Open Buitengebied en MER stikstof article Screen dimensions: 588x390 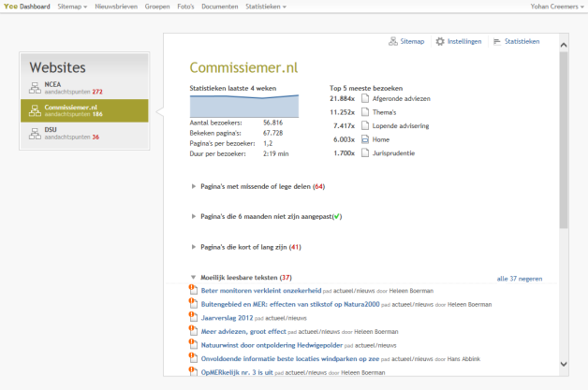point(290,304)
